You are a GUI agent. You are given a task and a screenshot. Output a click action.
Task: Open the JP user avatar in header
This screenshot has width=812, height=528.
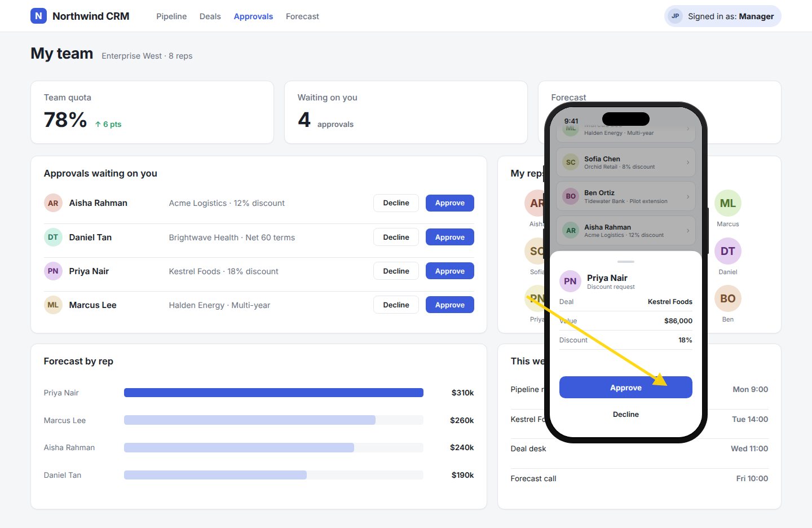pos(675,16)
